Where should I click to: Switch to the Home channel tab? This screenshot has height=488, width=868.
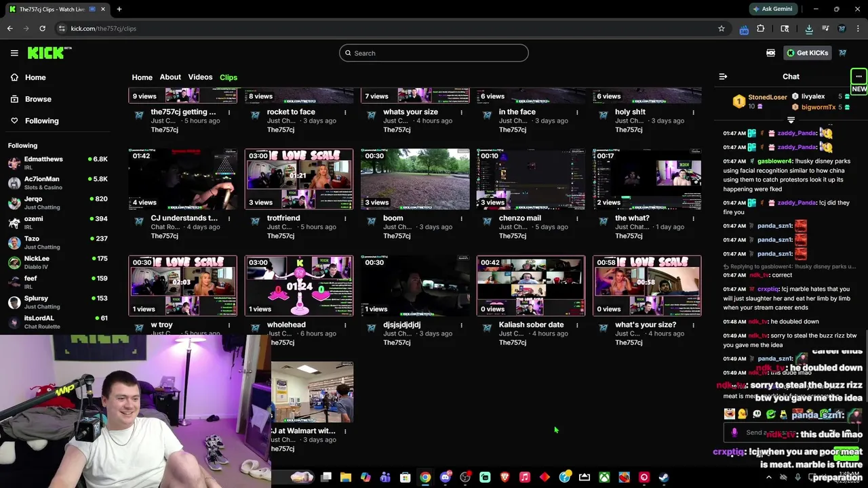[x=142, y=77]
